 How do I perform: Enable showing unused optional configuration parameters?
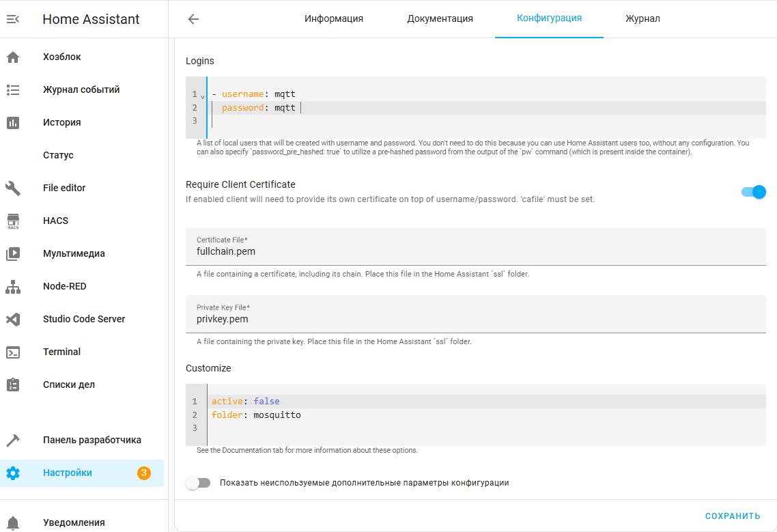coord(198,482)
